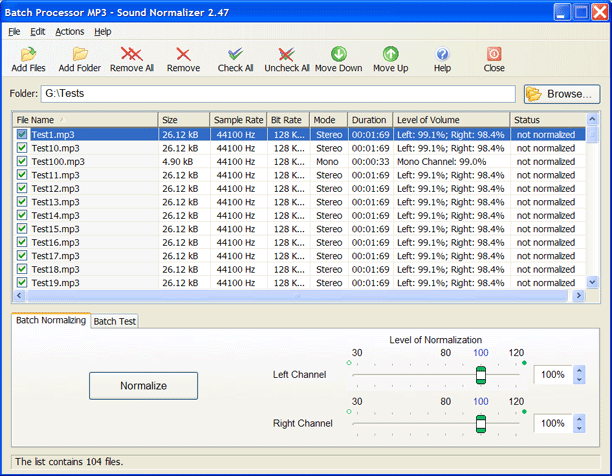Click the Right Channel slider handle
This screenshot has width=612, height=476.
point(481,424)
